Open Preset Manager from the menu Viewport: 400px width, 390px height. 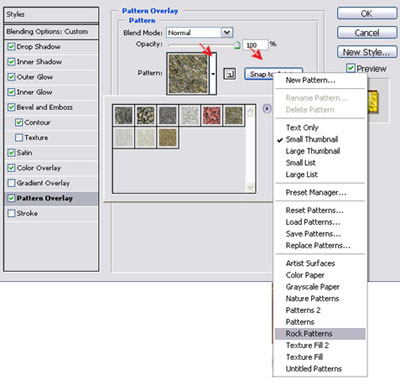[316, 192]
